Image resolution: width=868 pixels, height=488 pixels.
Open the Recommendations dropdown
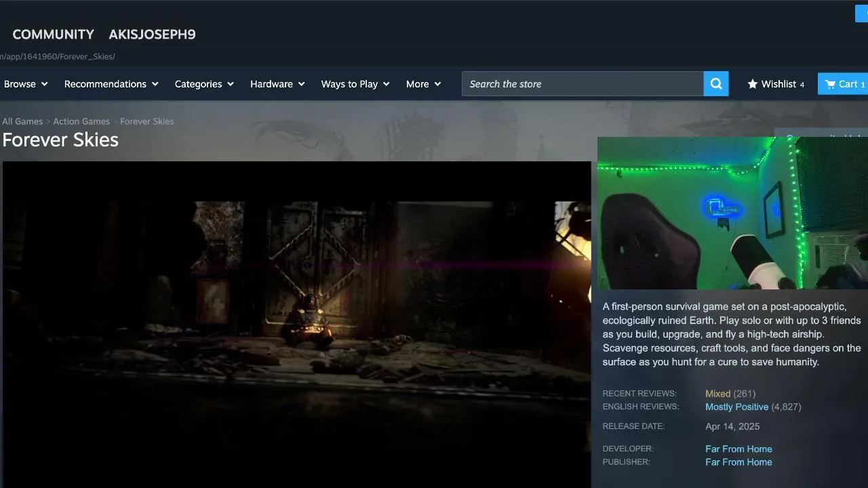[111, 84]
